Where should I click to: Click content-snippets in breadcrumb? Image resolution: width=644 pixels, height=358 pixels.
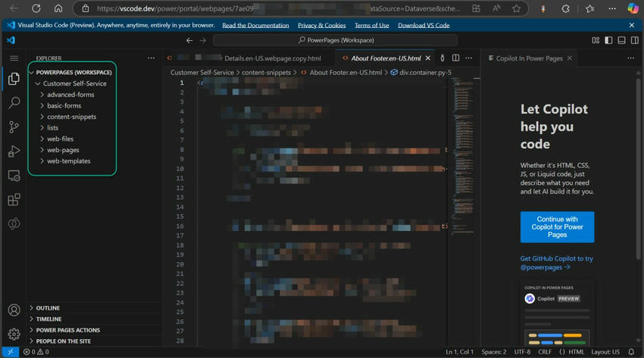[x=266, y=73]
